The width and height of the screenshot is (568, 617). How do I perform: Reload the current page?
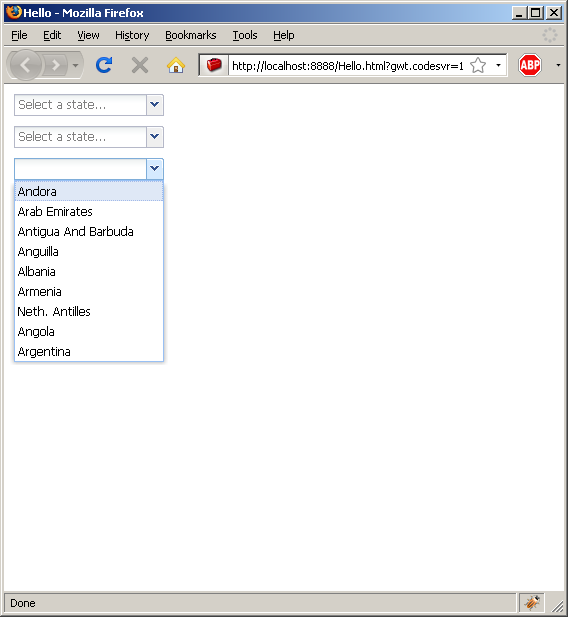tap(104, 65)
